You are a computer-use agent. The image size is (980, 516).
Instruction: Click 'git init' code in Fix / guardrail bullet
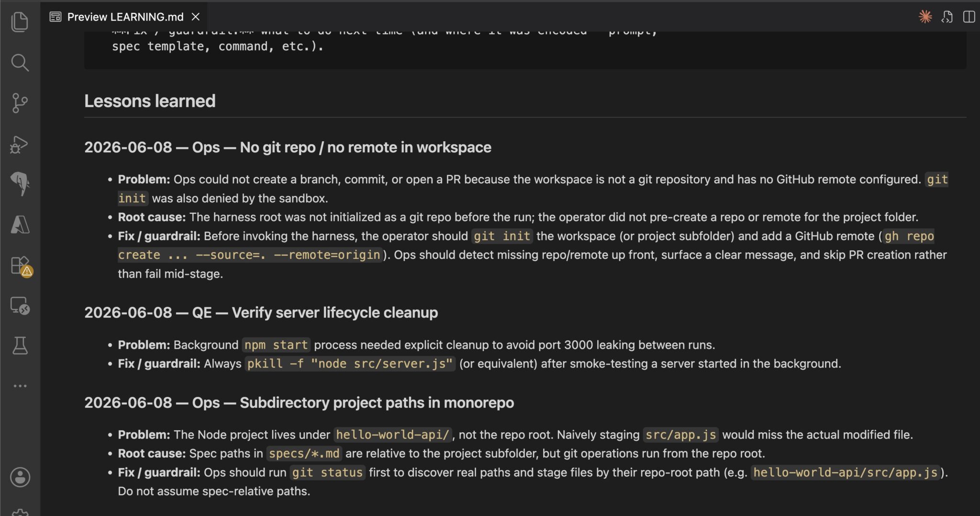502,236
